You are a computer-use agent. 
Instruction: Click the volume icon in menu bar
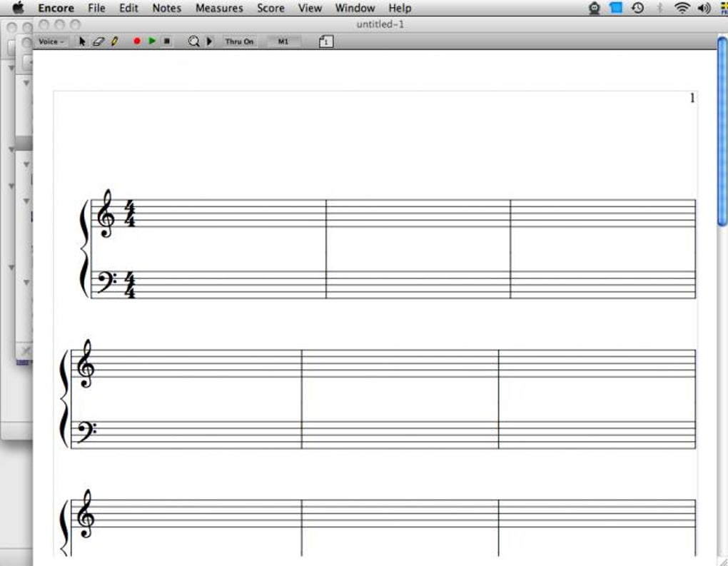[704, 8]
